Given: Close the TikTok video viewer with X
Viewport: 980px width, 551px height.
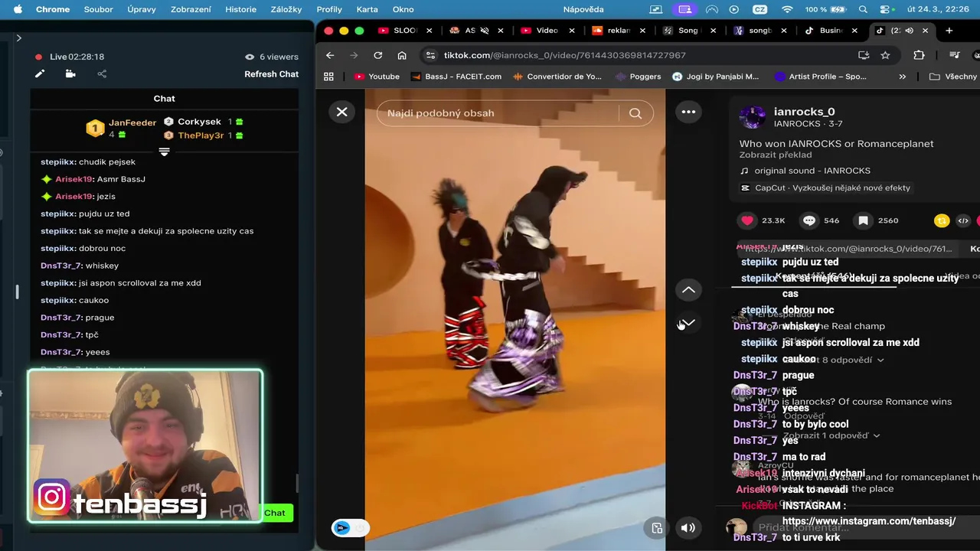Looking at the screenshot, I should [x=341, y=112].
